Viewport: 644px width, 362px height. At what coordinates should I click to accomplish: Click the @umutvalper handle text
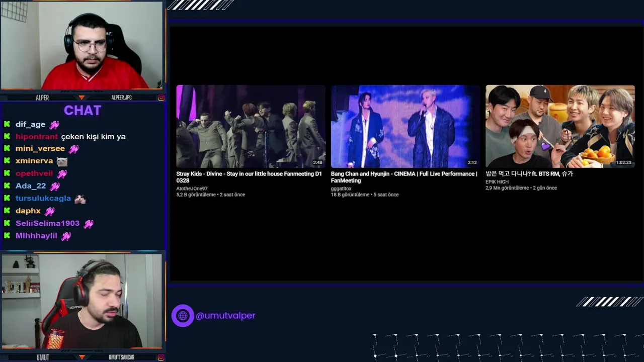[x=225, y=316]
